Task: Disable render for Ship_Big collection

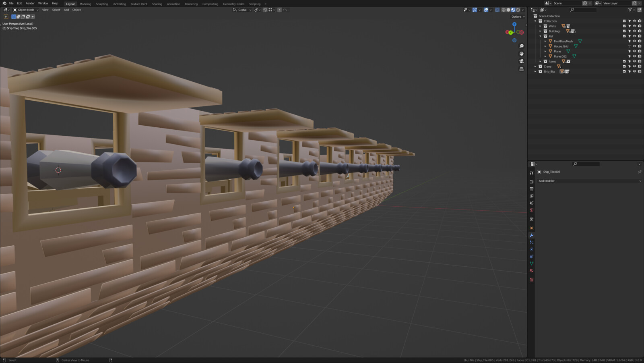Action: (x=640, y=71)
